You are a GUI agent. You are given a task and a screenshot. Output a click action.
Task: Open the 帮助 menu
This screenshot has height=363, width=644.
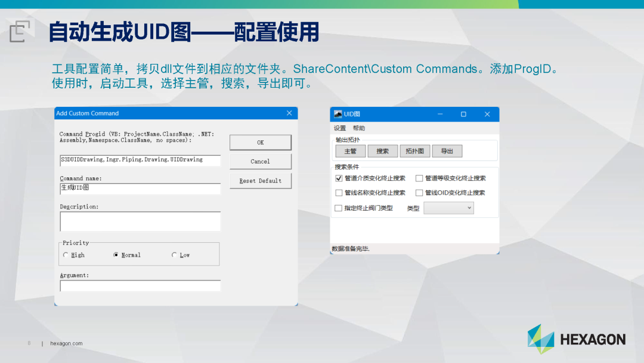[x=358, y=128]
